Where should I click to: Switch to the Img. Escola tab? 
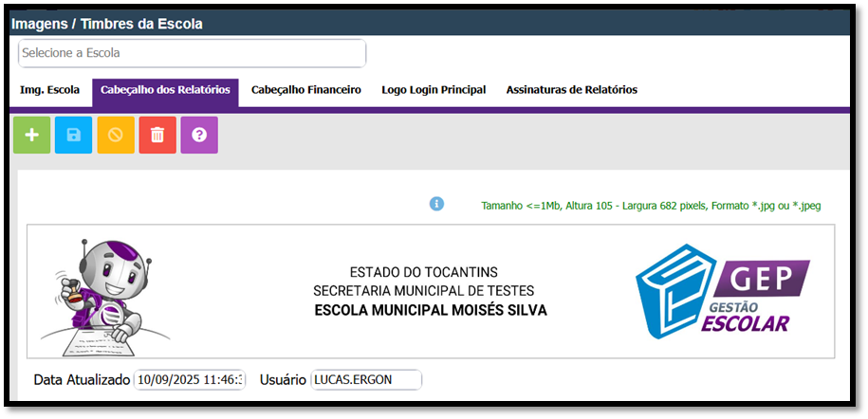[x=50, y=90]
